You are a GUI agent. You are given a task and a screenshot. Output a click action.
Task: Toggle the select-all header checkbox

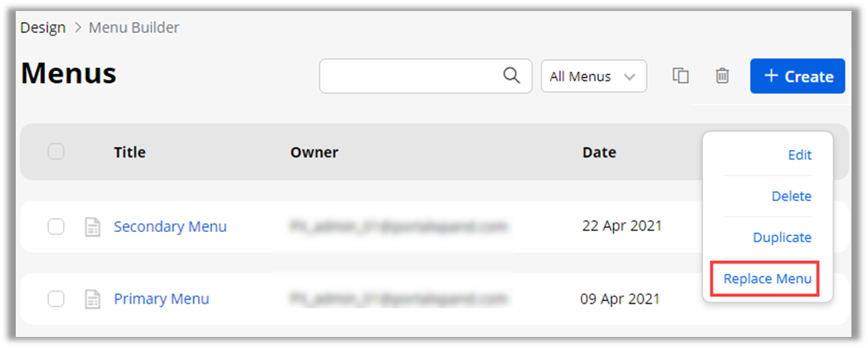tap(56, 152)
